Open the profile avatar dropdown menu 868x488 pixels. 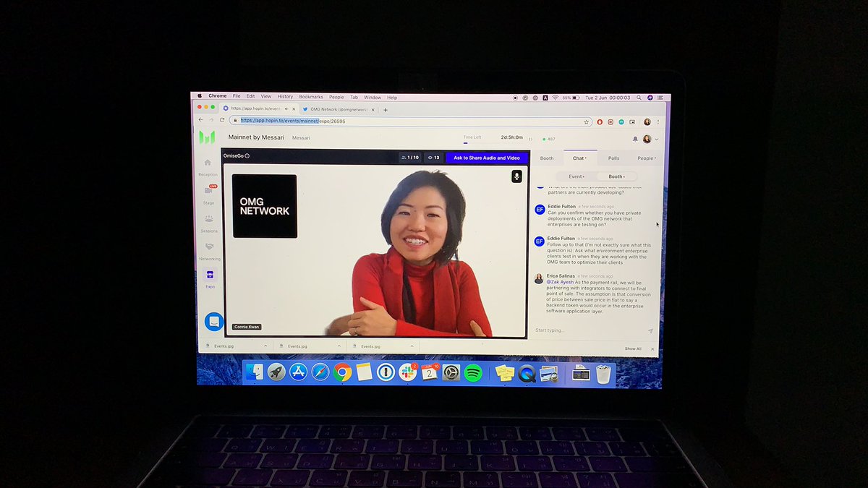click(646, 140)
